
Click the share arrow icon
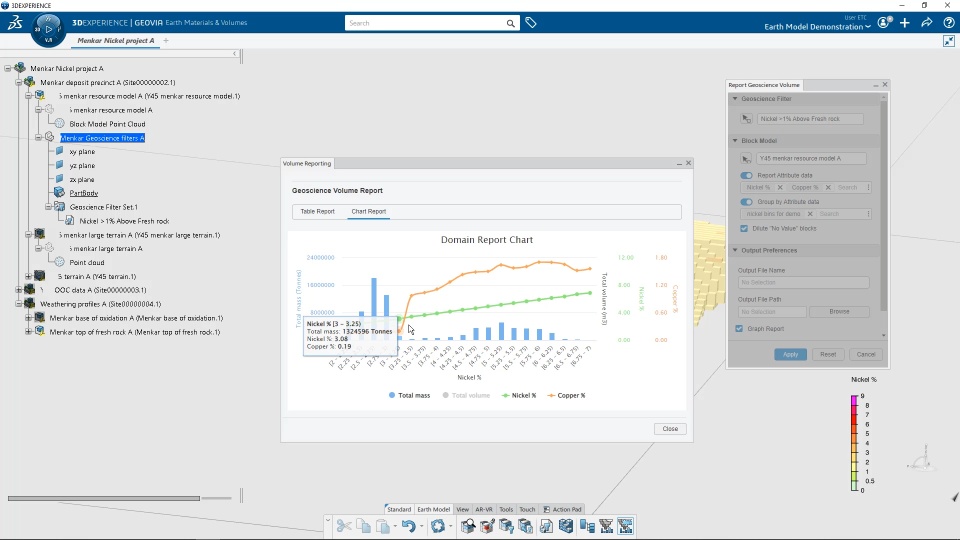pos(926,23)
